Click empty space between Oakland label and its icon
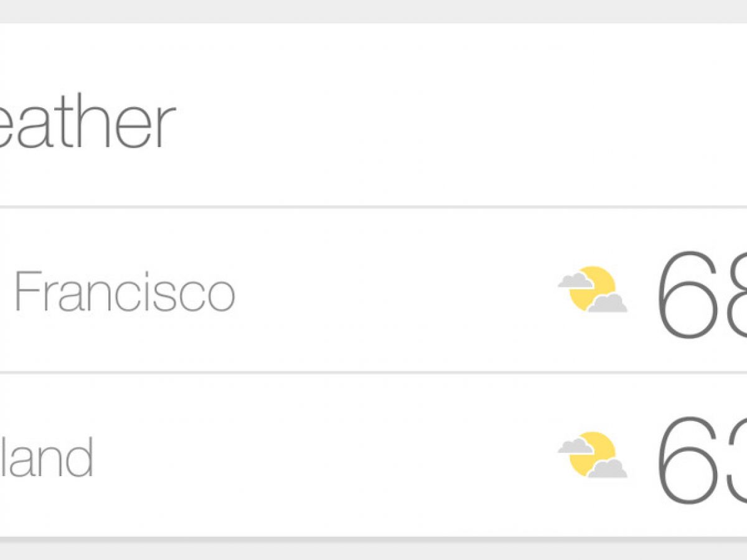Screen dimensions: 747x560 [x=324, y=457]
